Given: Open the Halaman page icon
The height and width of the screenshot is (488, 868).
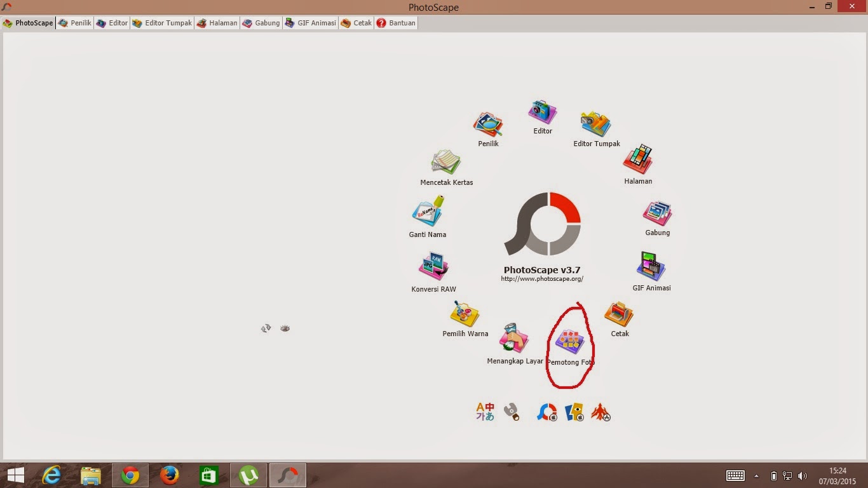Looking at the screenshot, I should click(x=638, y=159).
